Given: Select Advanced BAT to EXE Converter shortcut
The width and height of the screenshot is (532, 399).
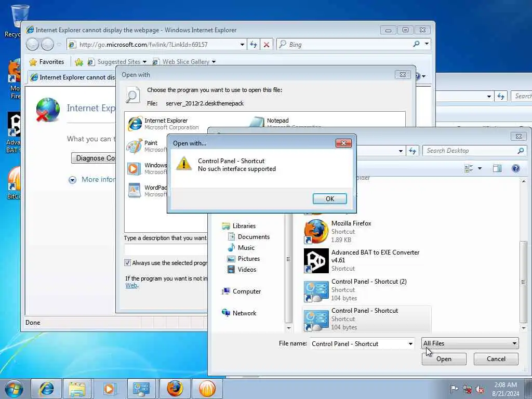Looking at the screenshot, I should (366, 261).
